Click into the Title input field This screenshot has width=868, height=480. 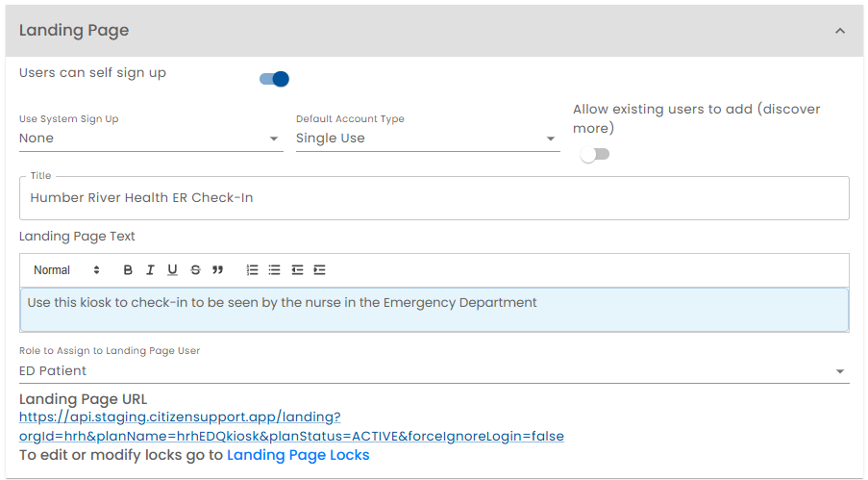434,198
